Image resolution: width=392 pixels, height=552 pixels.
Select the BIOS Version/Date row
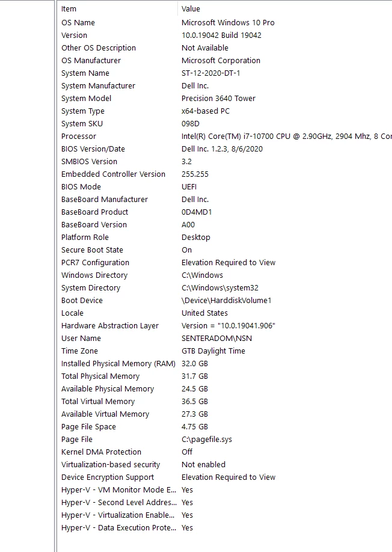click(x=93, y=149)
